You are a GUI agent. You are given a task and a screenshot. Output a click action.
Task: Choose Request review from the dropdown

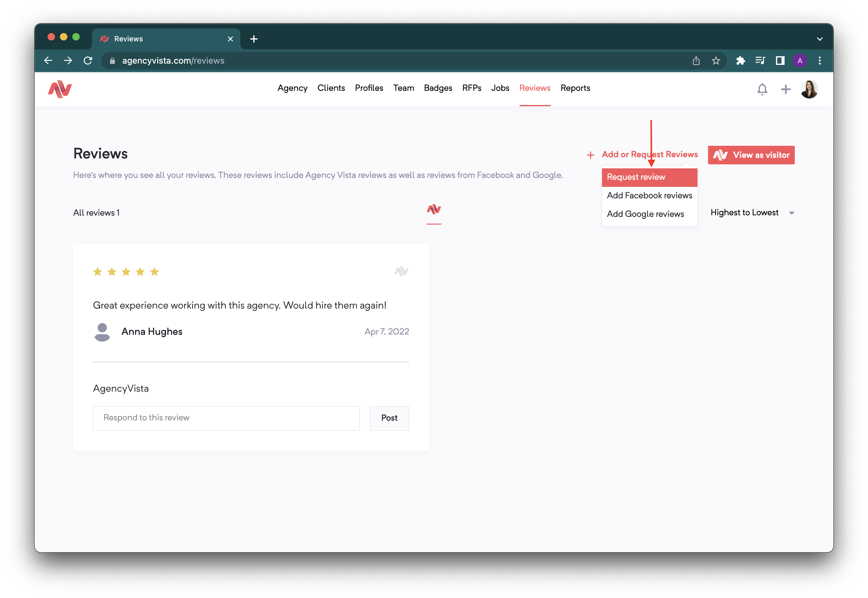tap(649, 177)
